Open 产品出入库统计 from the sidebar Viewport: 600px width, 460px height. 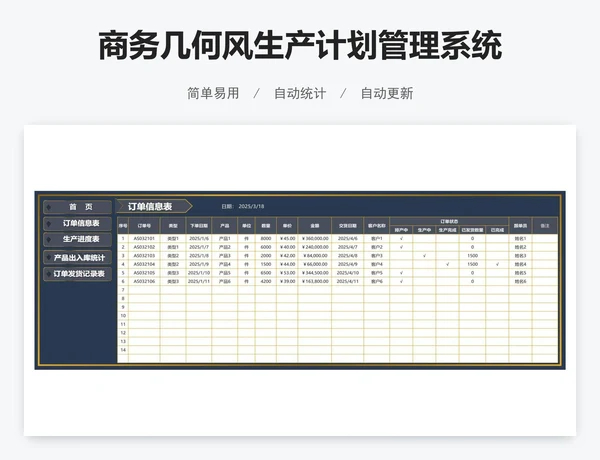pos(78,258)
